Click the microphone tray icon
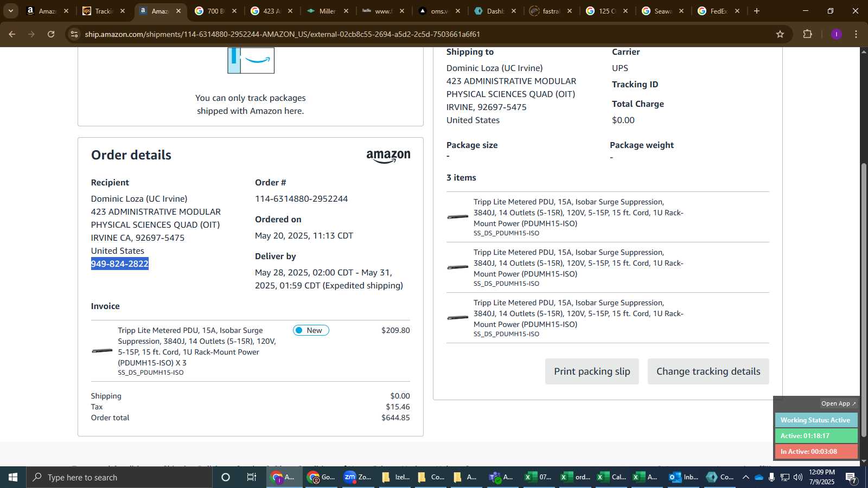Image resolution: width=868 pixels, height=488 pixels. click(772, 477)
